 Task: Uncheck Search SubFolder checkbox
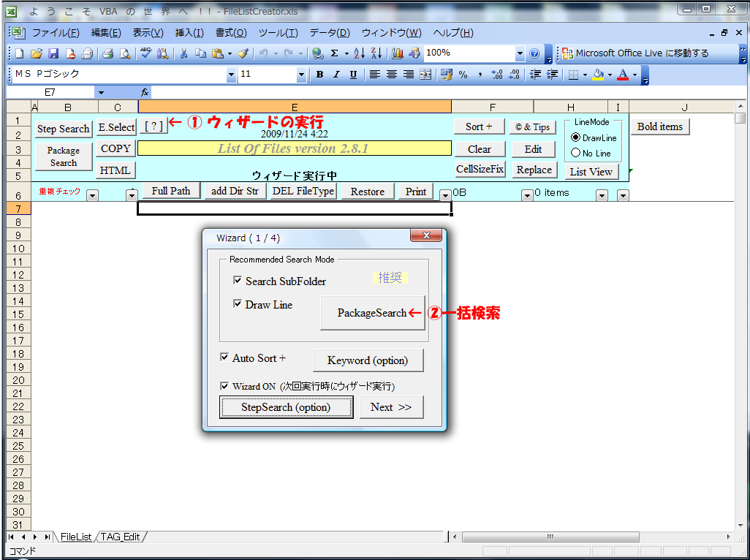tap(238, 280)
